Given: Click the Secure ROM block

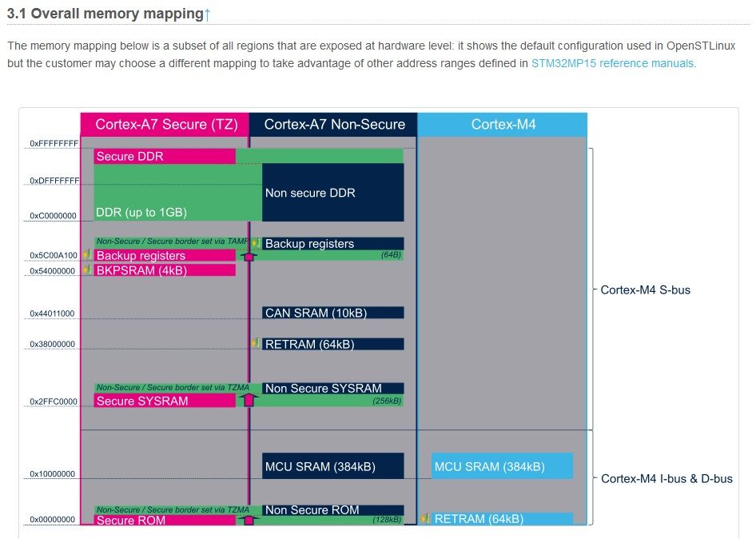Looking at the screenshot, I should tap(165, 520).
